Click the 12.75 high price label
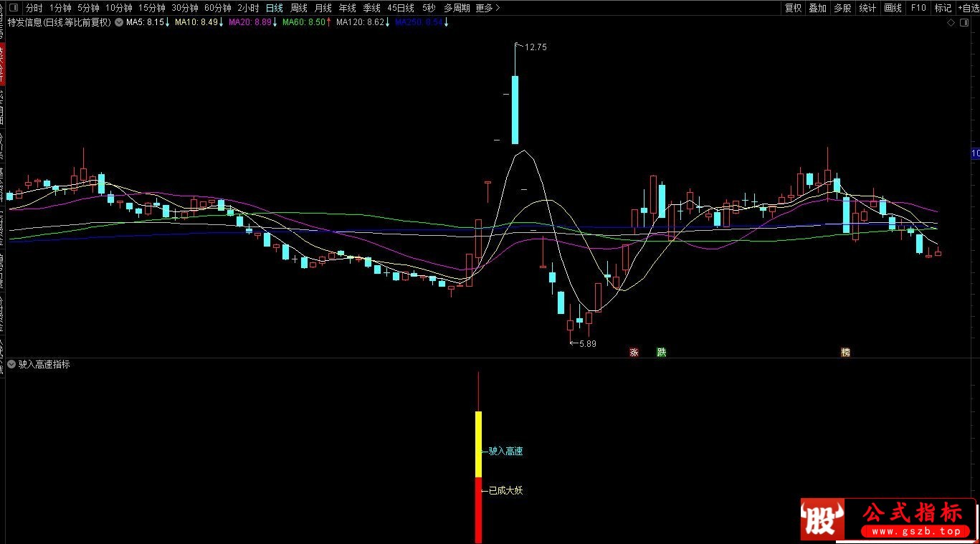Screen dimensions: 980x544 click(536, 47)
